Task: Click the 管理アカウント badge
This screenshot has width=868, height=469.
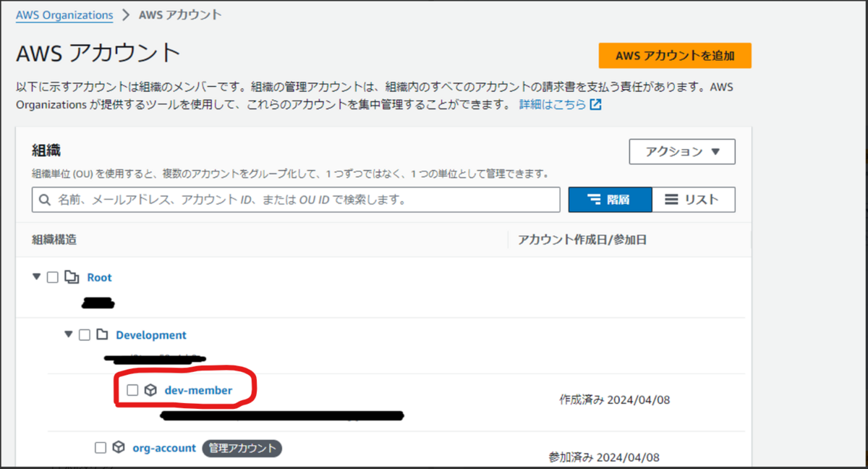Action: pyautogui.click(x=242, y=448)
